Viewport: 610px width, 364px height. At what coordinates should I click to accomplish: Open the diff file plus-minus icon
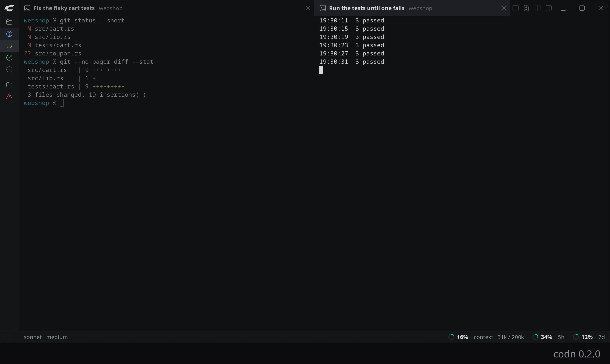click(x=526, y=8)
